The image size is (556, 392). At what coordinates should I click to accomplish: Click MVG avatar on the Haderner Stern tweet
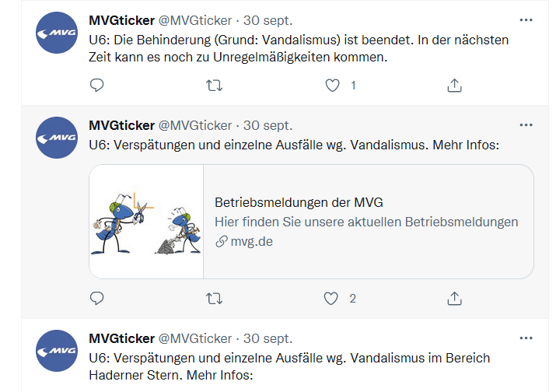[57, 351]
